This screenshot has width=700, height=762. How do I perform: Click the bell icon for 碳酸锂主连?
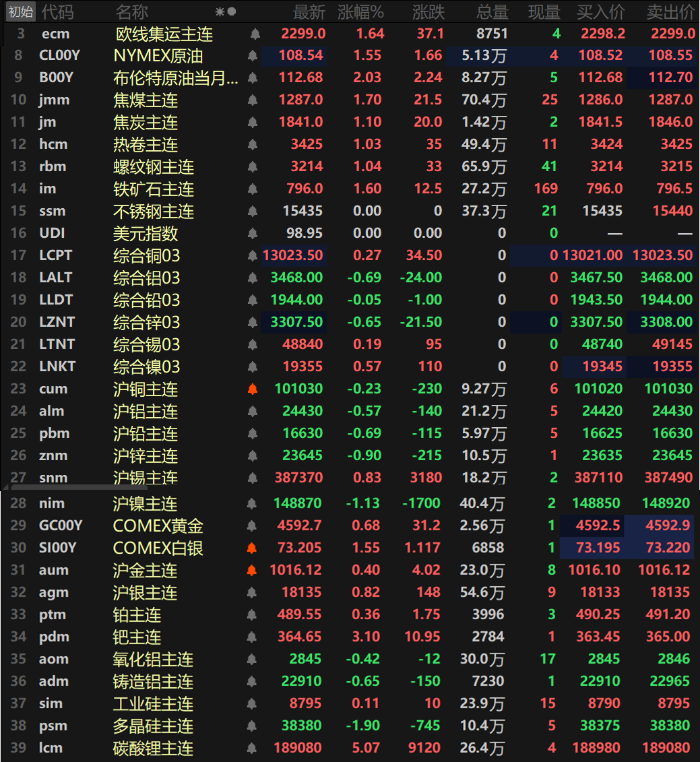pyautogui.click(x=253, y=749)
